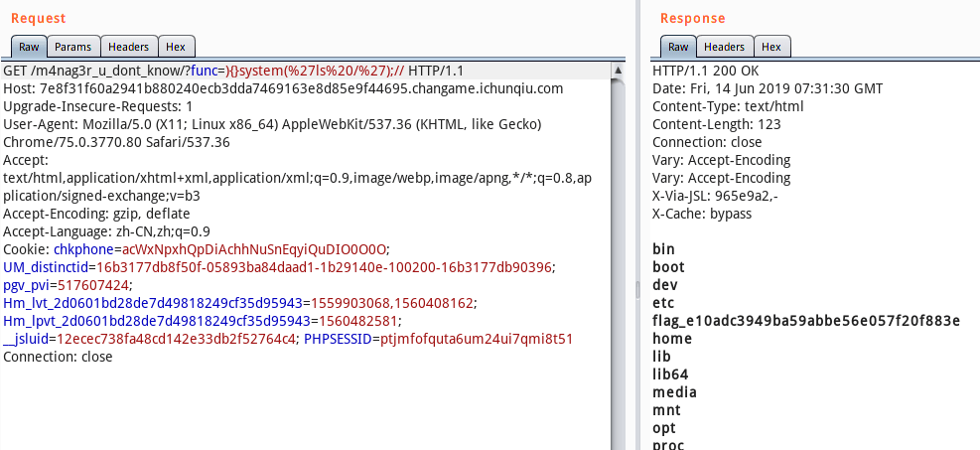Click the flag_e10adc3949ba59abbe56e057f20f883e entry
The height and width of the screenshot is (450, 980).
click(x=806, y=321)
